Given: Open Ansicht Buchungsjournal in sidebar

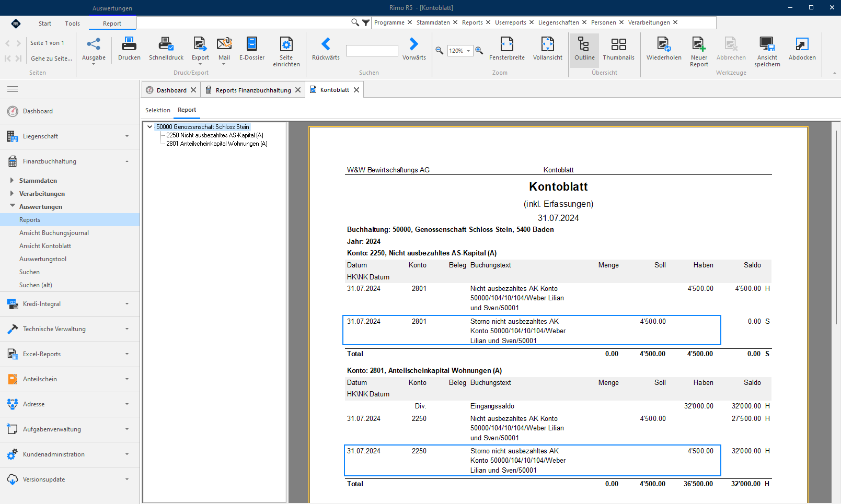Looking at the screenshot, I should coord(54,233).
